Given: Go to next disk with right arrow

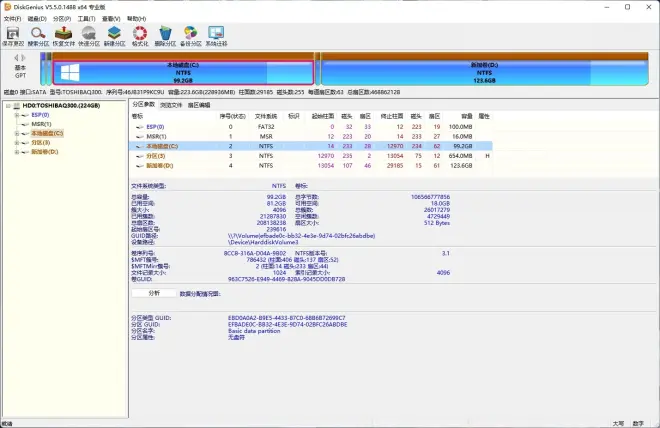Looking at the screenshot, I should (x=24, y=58).
